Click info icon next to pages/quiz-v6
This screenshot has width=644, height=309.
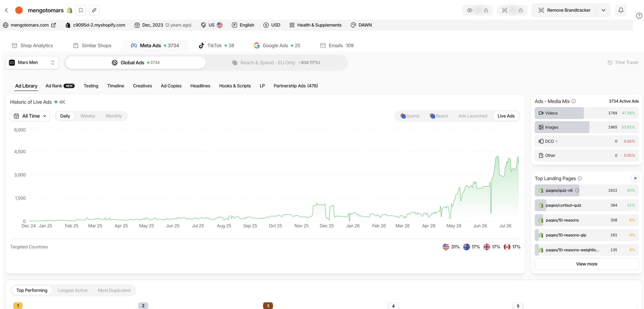pos(577,190)
